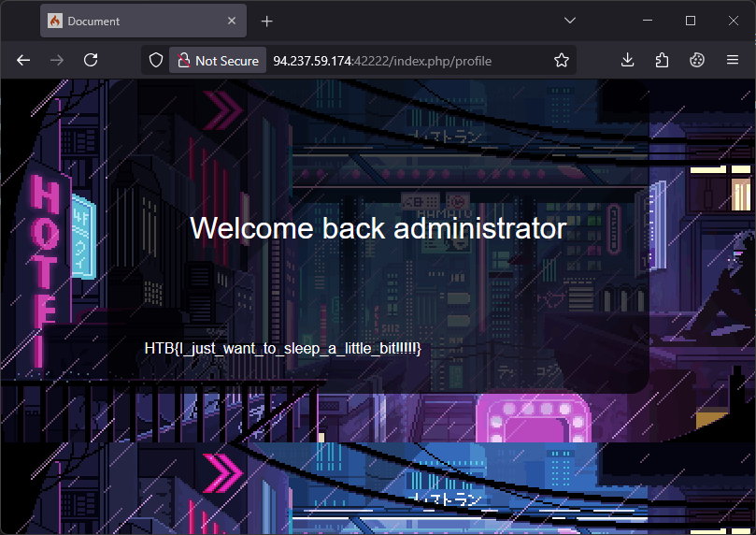Click the HTB flag text
The height and width of the screenshot is (535, 756).
point(283,349)
